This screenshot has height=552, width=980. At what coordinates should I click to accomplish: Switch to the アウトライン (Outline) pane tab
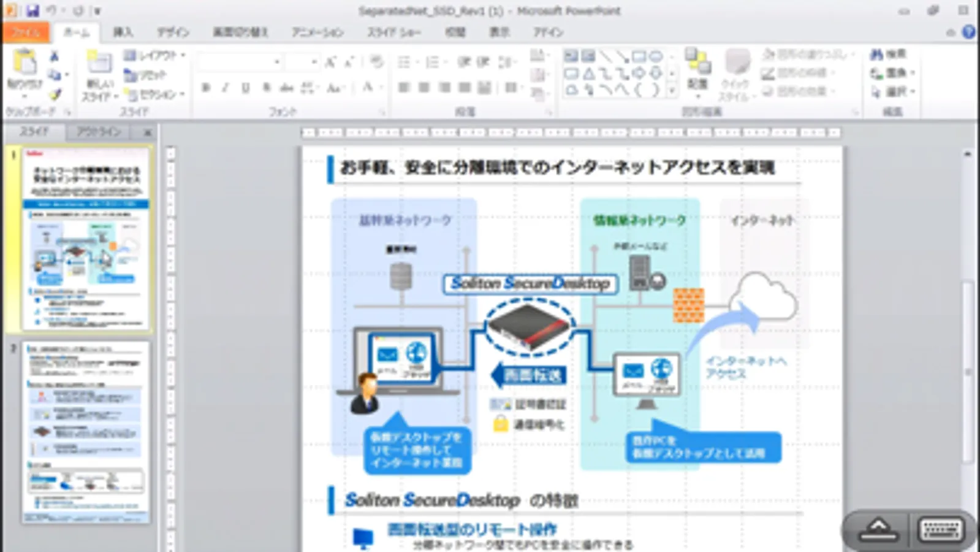(x=99, y=132)
